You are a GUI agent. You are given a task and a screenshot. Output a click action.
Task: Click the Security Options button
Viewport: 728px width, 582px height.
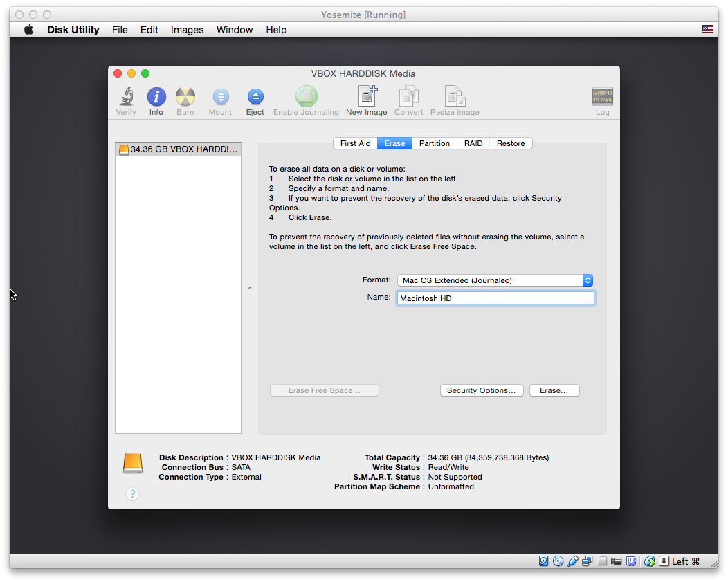tap(481, 390)
